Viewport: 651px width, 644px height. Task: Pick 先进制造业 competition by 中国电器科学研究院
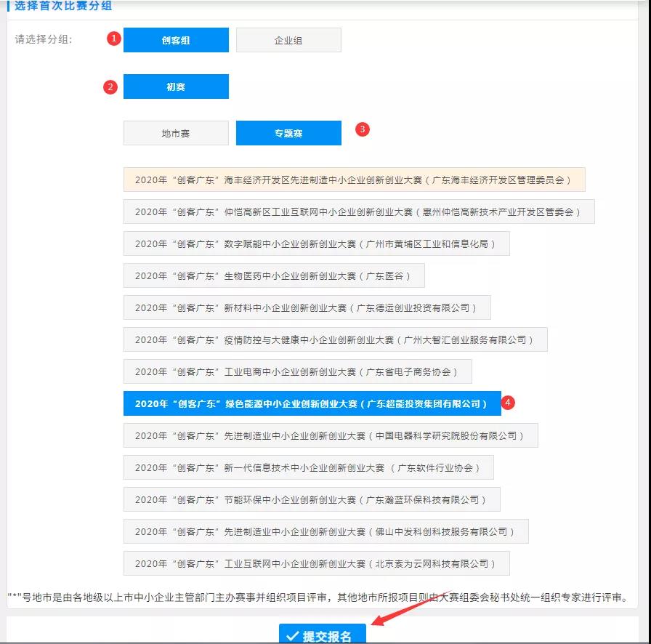coord(331,436)
